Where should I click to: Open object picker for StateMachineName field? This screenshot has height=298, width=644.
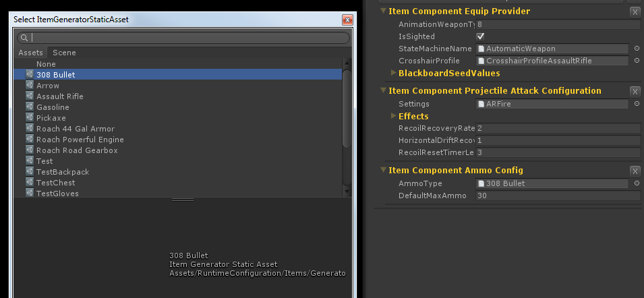tap(637, 49)
